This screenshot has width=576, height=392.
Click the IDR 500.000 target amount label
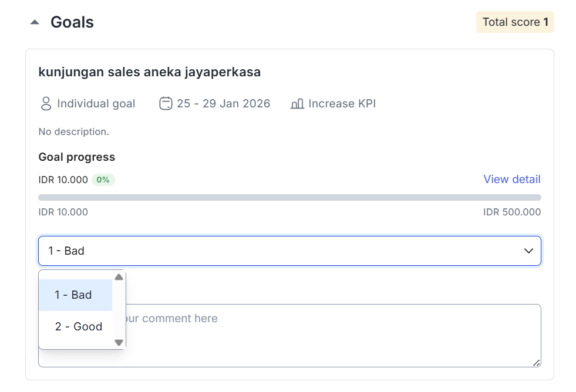[511, 212]
